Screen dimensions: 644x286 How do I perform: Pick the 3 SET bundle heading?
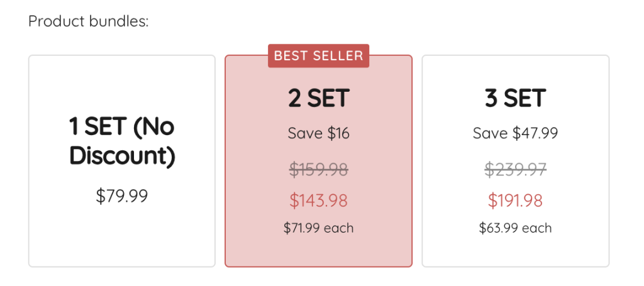[515, 98]
